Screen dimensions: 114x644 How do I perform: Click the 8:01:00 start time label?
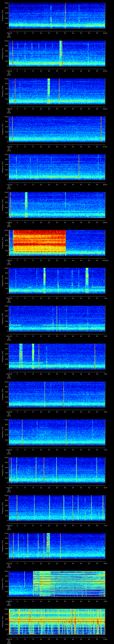click(9, 336)
